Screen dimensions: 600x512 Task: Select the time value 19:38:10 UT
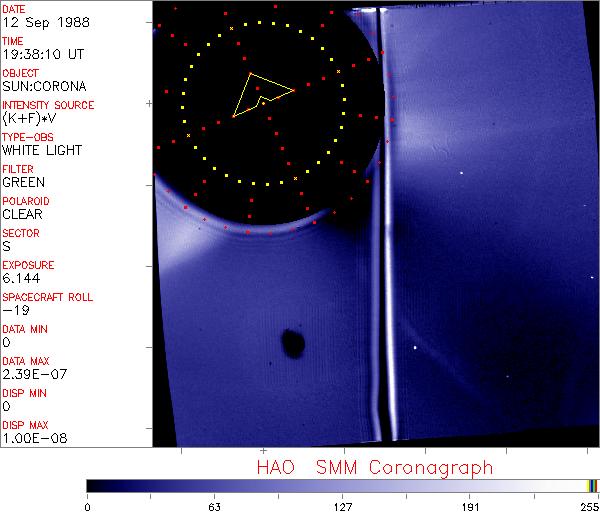click(x=42, y=54)
